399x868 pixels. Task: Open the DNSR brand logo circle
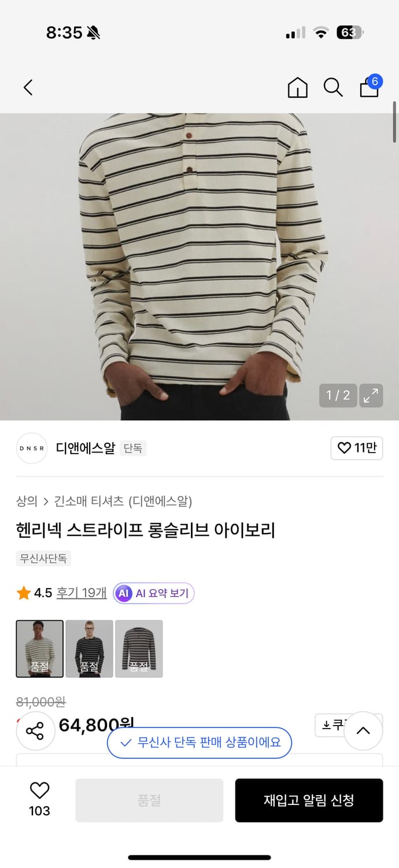click(x=32, y=448)
